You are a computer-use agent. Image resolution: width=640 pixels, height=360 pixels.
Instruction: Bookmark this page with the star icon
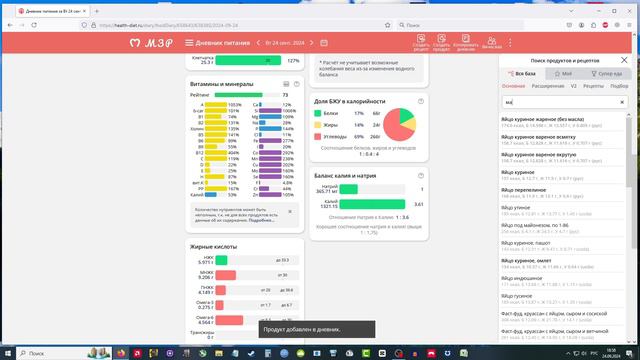387,25
